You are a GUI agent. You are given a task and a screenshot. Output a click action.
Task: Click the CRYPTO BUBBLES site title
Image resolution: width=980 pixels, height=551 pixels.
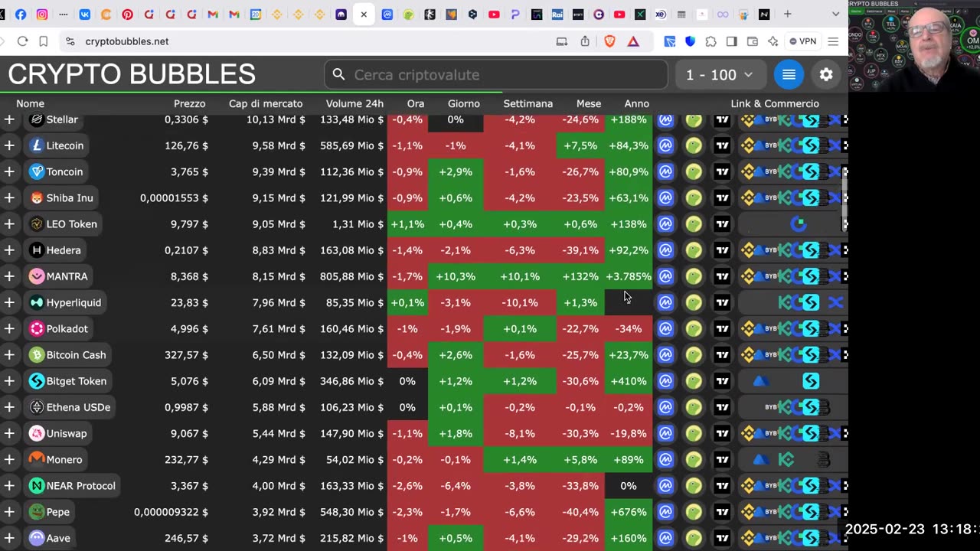[x=132, y=74]
